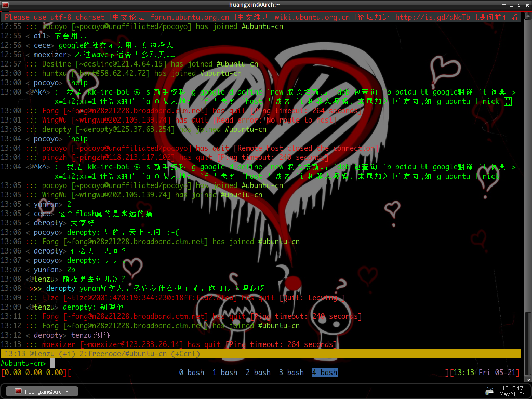Click the load average "0.00 0.00 0.00"

click(34, 373)
